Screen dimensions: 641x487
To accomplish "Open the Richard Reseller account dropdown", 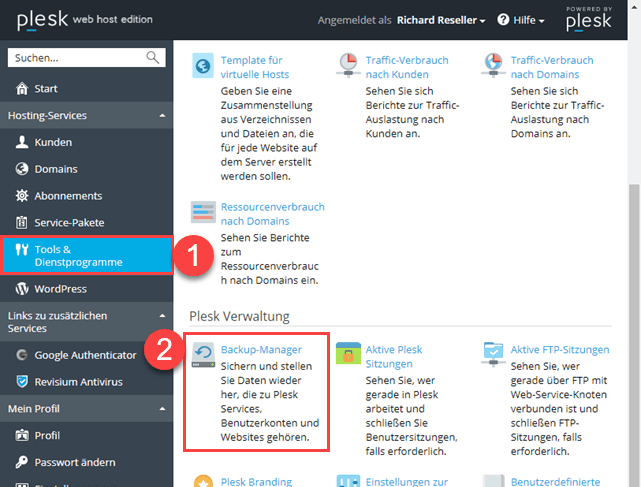I will (x=441, y=20).
